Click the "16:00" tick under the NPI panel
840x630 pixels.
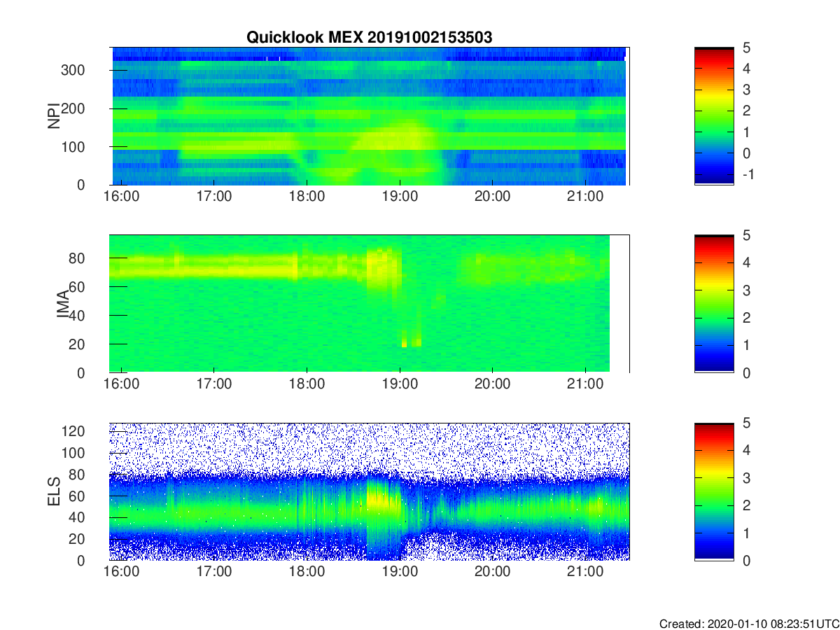tap(122, 197)
